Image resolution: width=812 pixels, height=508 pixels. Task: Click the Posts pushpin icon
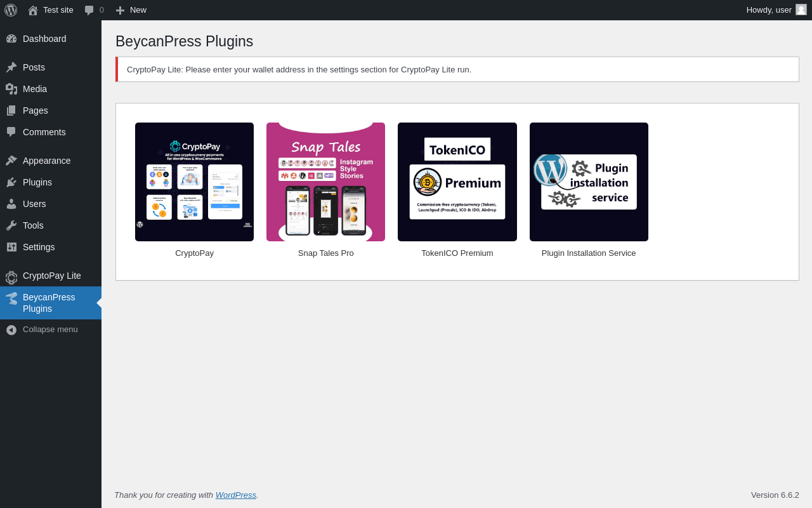tap(11, 67)
